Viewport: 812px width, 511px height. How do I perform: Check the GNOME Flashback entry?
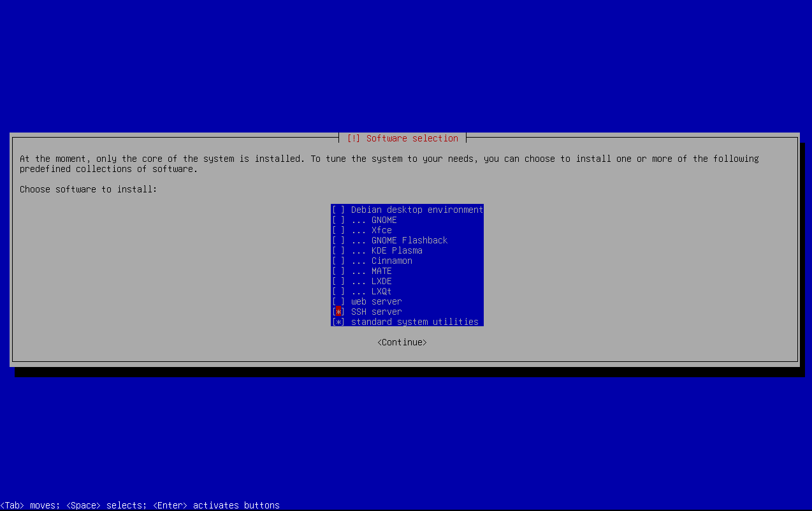(338, 240)
